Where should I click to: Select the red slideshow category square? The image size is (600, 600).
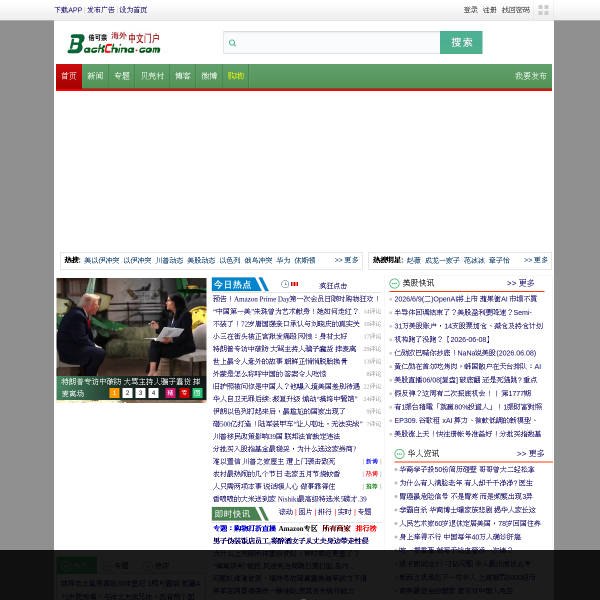click(184, 393)
